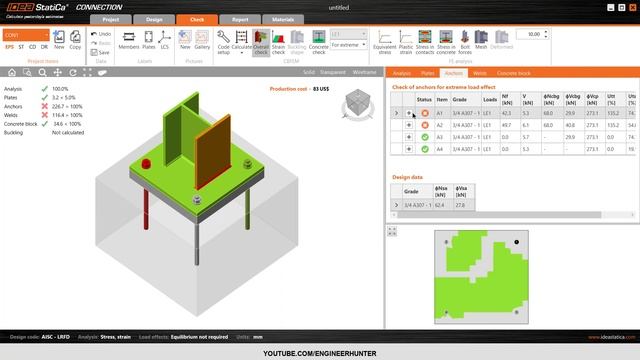Viewport: 640px width, 360px height.
Task: Select the DR analysis type
Action: tap(44, 47)
